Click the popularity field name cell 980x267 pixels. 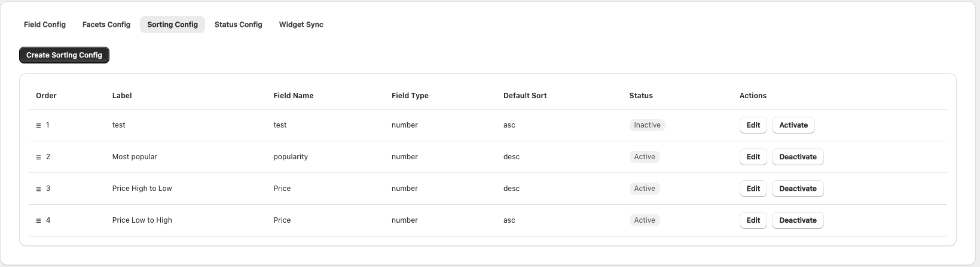tap(291, 157)
